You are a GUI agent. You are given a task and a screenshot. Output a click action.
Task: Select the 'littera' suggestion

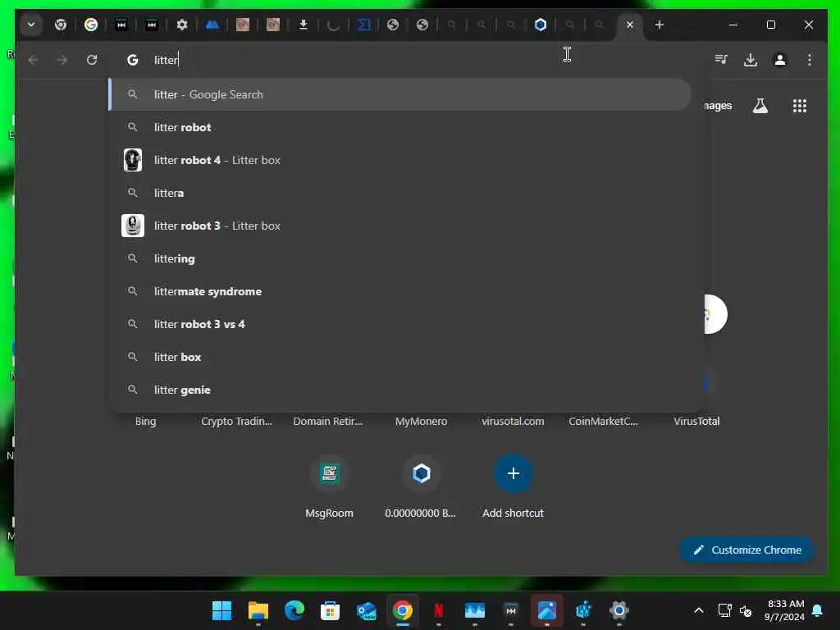399,193
